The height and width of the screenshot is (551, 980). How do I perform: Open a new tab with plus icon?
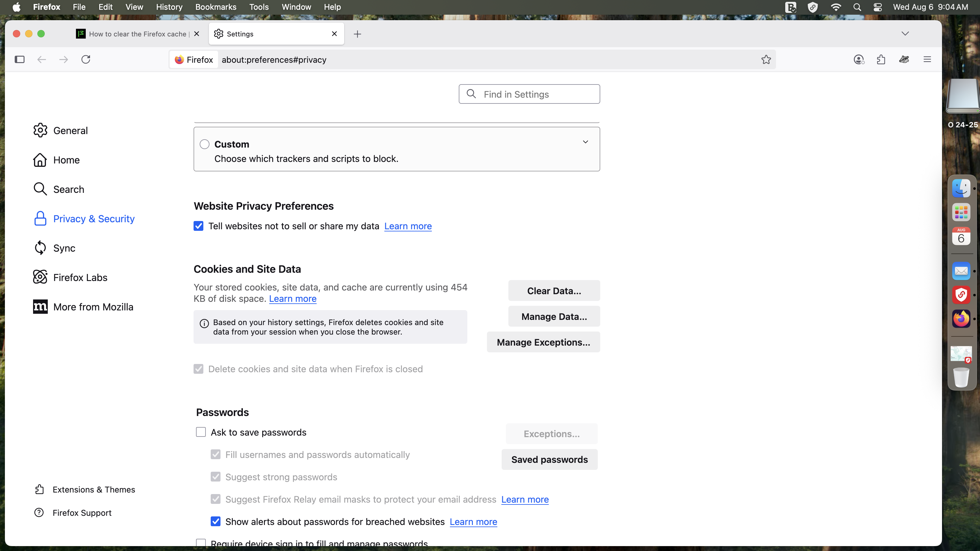(357, 34)
